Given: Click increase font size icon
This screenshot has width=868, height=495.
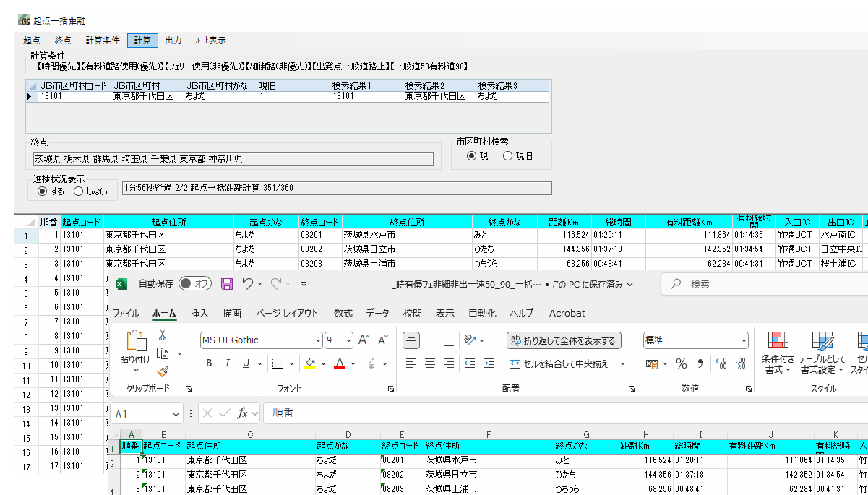Looking at the screenshot, I should pyautogui.click(x=364, y=340).
